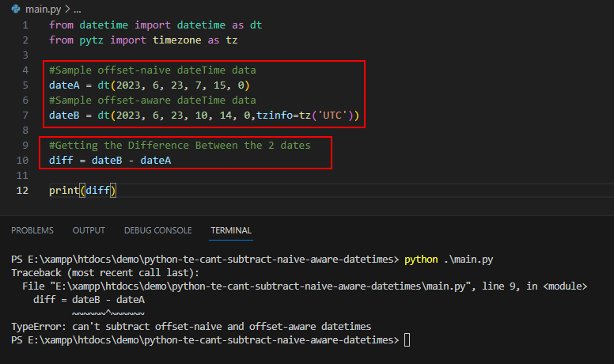Switch to the PROBLEMS panel tab
Viewport: 614px width, 364px height.
[x=32, y=230]
